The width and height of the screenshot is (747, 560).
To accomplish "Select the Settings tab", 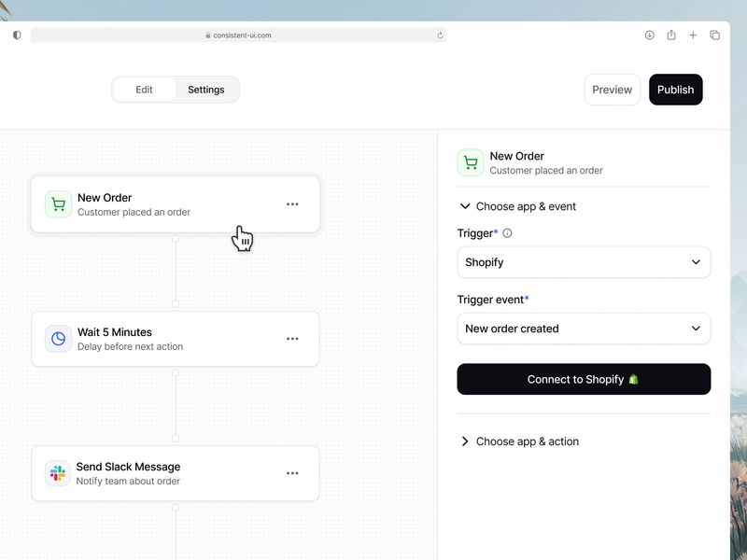I will pos(205,90).
